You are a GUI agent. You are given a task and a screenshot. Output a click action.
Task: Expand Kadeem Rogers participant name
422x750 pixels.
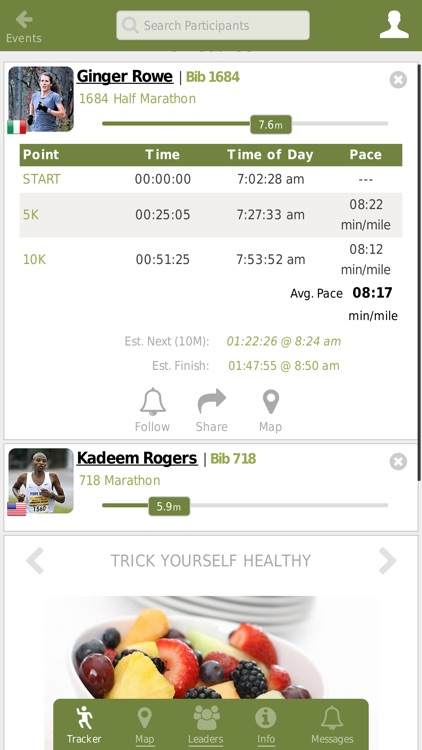(x=137, y=458)
